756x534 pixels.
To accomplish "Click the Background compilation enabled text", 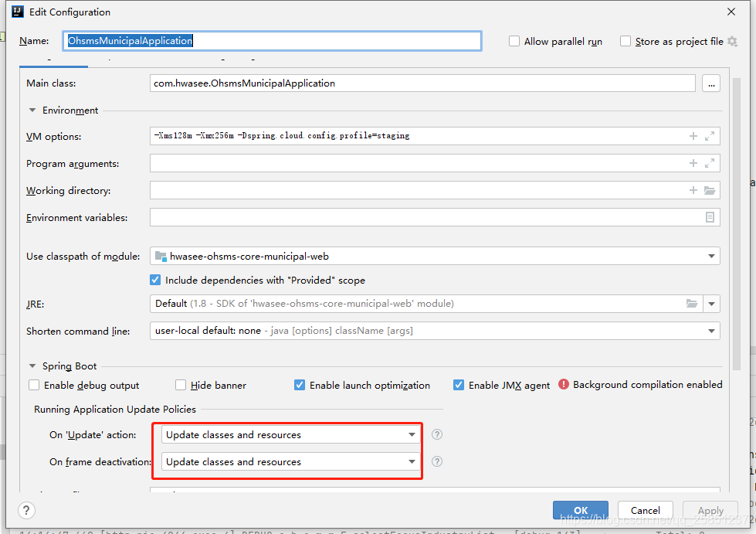I will click(x=648, y=384).
